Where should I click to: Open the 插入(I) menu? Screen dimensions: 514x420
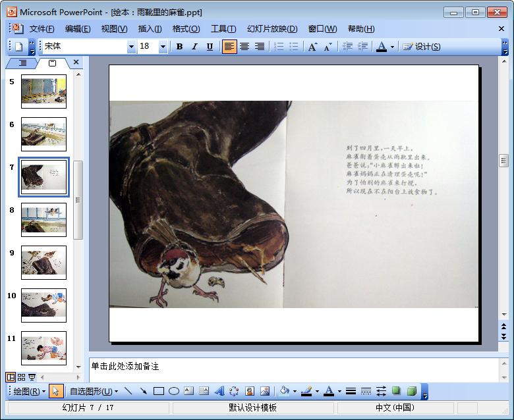150,29
